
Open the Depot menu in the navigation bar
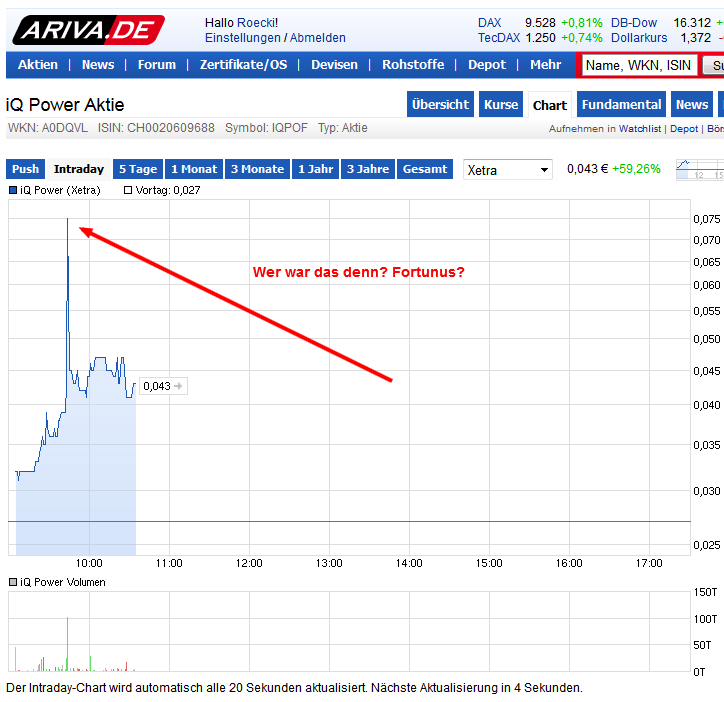pyautogui.click(x=487, y=65)
